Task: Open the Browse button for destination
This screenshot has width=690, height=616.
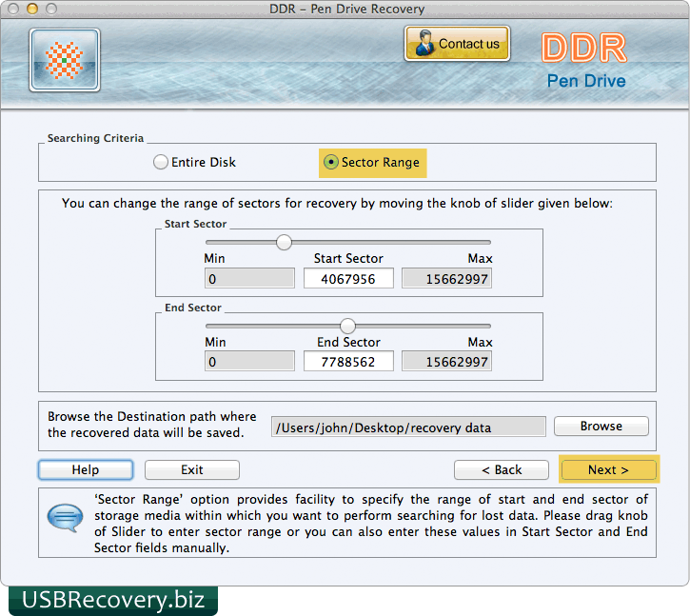Action: [x=601, y=427]
